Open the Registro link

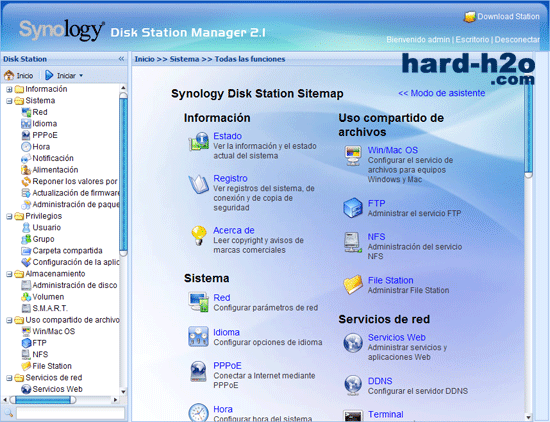pos(230,179)
